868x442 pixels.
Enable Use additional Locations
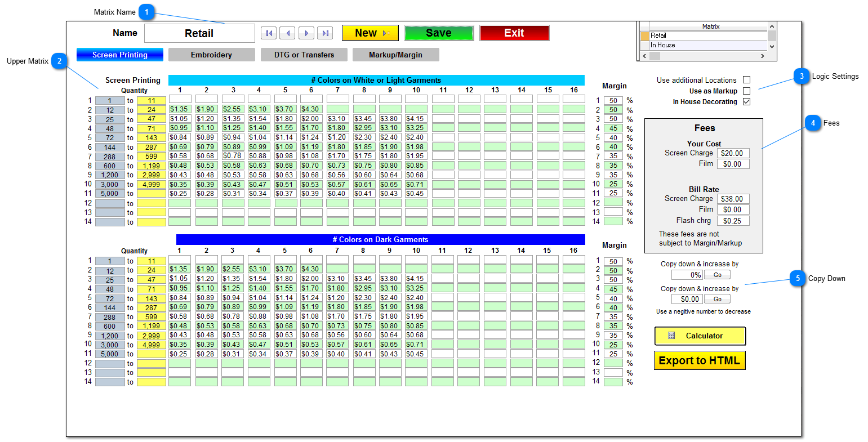tap(746, 79)
